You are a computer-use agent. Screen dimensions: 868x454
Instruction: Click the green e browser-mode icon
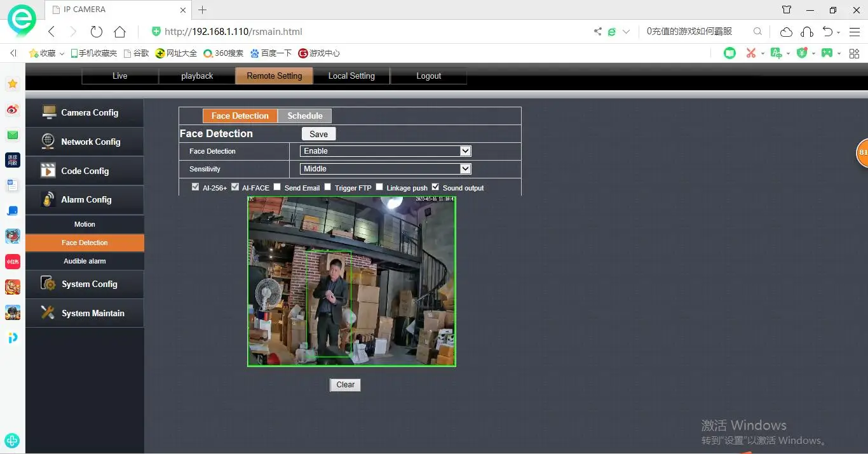[612, 31]
